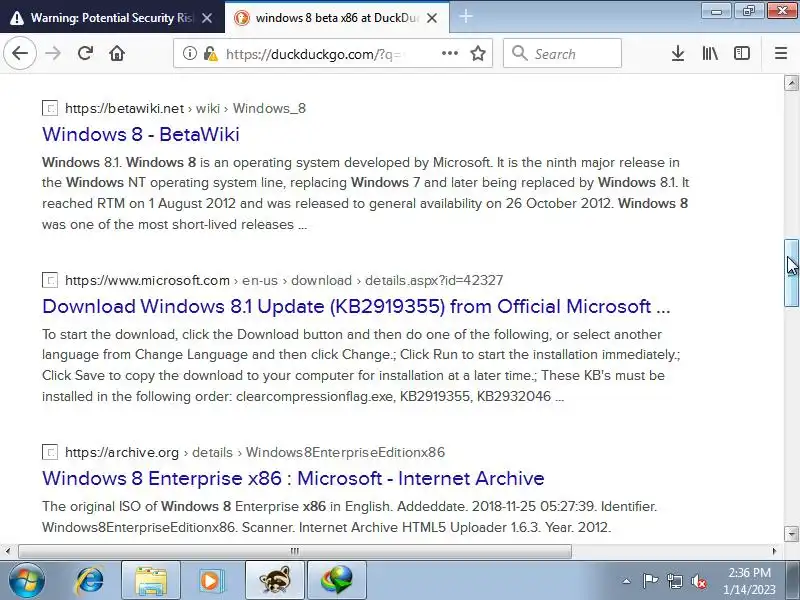Screen dimensions: 800x600
Task: Open the Windows Start menu
Action: pyautogui.click(x=26, y=580)
